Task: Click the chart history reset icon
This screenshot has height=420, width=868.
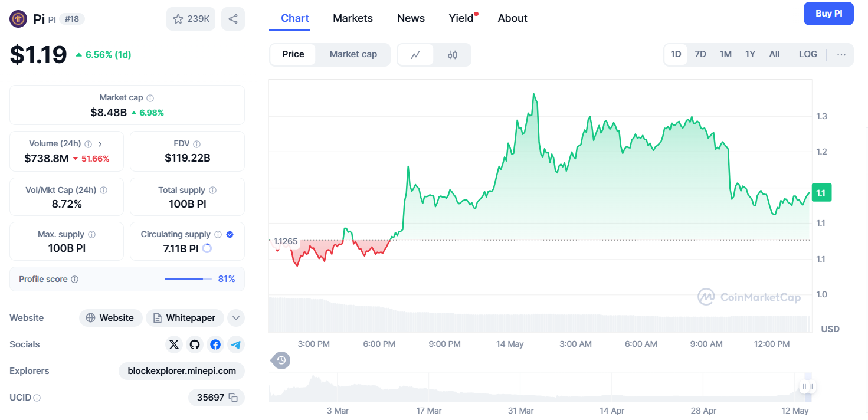Action: click(x=281, y=360)
